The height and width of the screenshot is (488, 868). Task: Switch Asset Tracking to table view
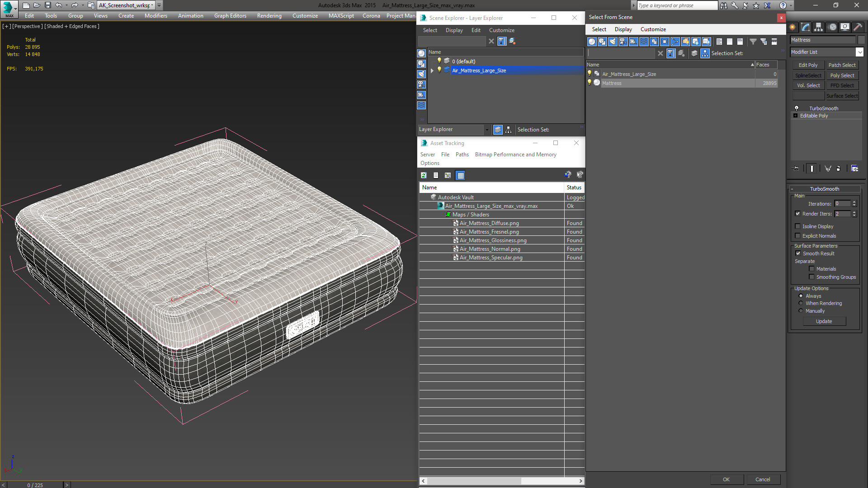pyautogui.click(x=460, y=175)
